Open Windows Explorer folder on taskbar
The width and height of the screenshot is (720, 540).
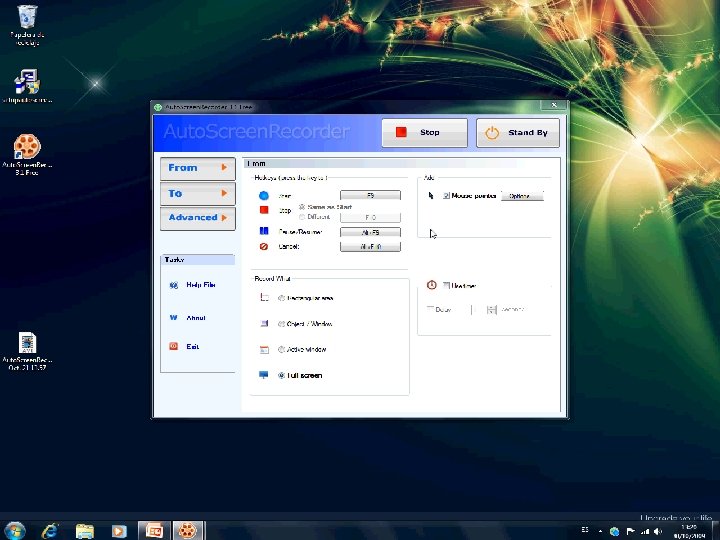tap(84, 531)
